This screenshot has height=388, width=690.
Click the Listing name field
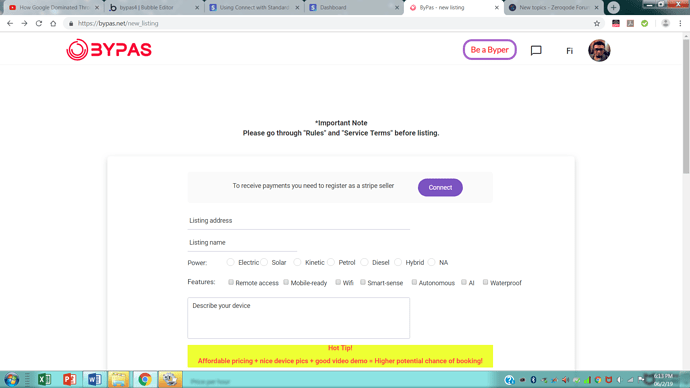242,243
